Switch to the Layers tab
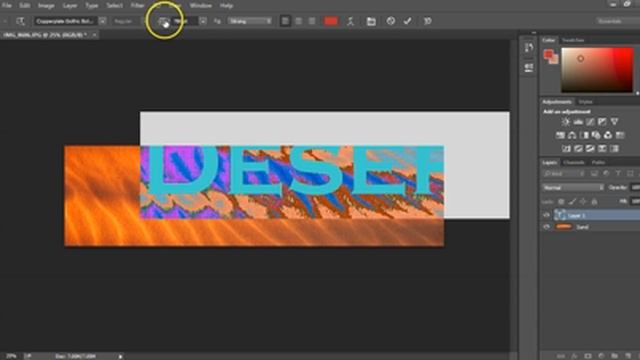 550,162
